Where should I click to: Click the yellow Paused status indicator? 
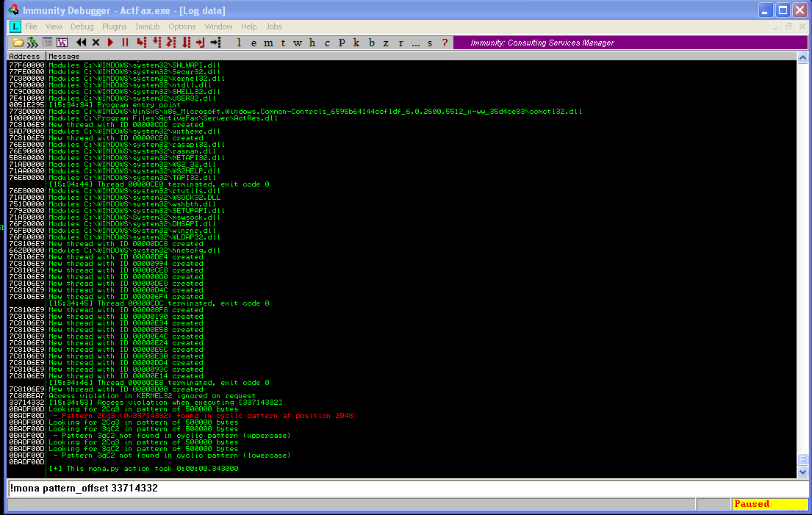pyautogui.click(x=769, y=504)
